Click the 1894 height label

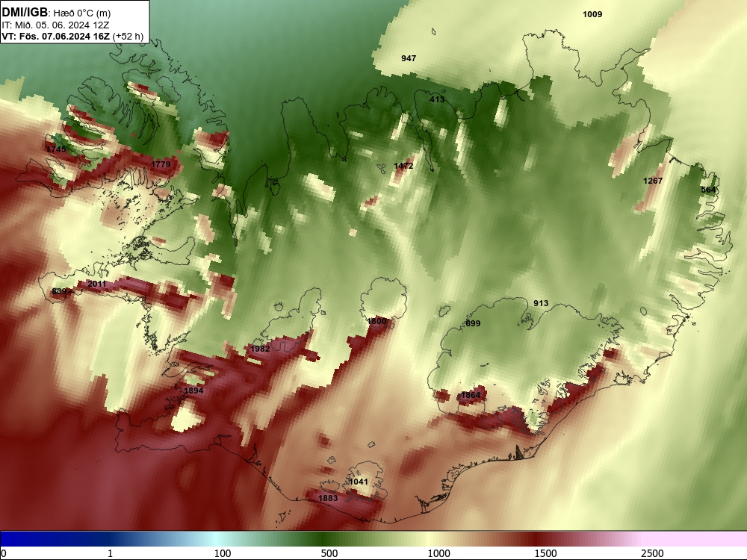[x=193, y=391]
